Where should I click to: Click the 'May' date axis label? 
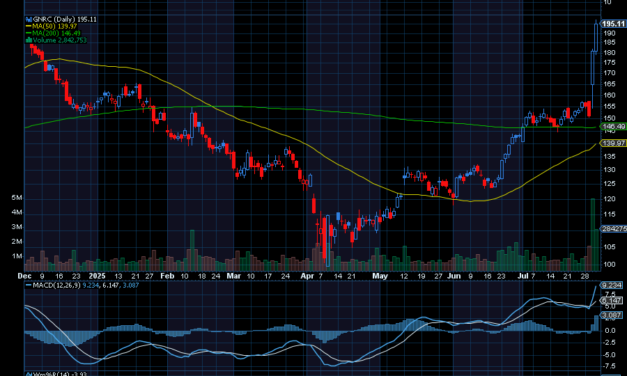click(380, 276)
